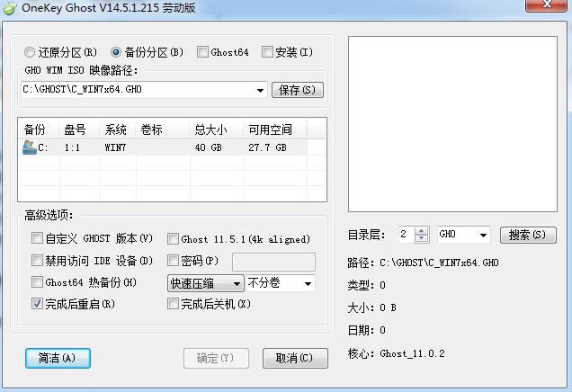Viewport: 572px width, 392px height.
Task: Tick the Install (安装) checkbox
Action: pyautogui.click(x=267, y=52)
